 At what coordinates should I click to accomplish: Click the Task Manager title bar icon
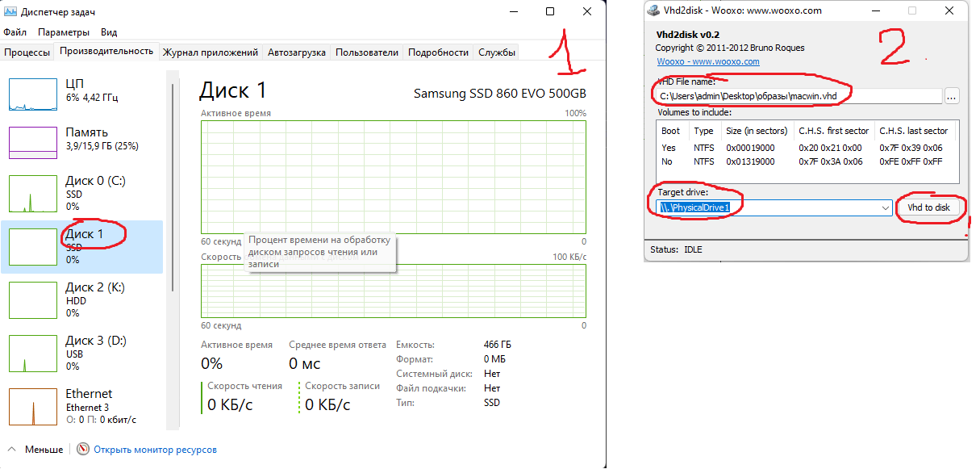pyautogui.click(x=10, y=11)
